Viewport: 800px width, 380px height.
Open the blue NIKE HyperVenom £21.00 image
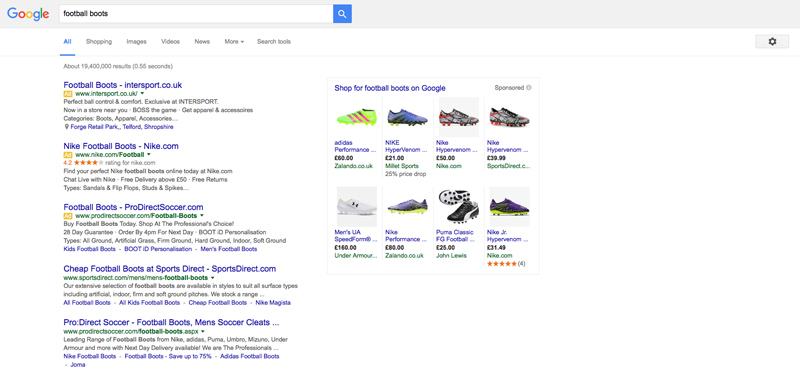(407, 117)
